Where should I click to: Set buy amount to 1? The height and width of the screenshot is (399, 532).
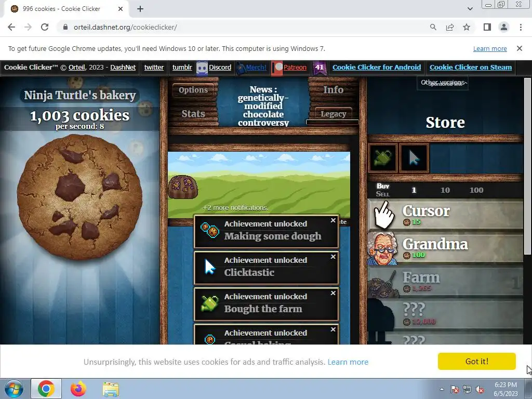click(414, 190)
